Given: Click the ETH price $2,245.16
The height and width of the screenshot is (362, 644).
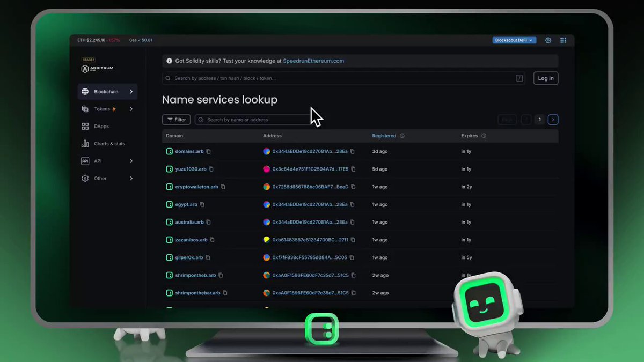Looking at the screenshot, I should click(96, 40).
